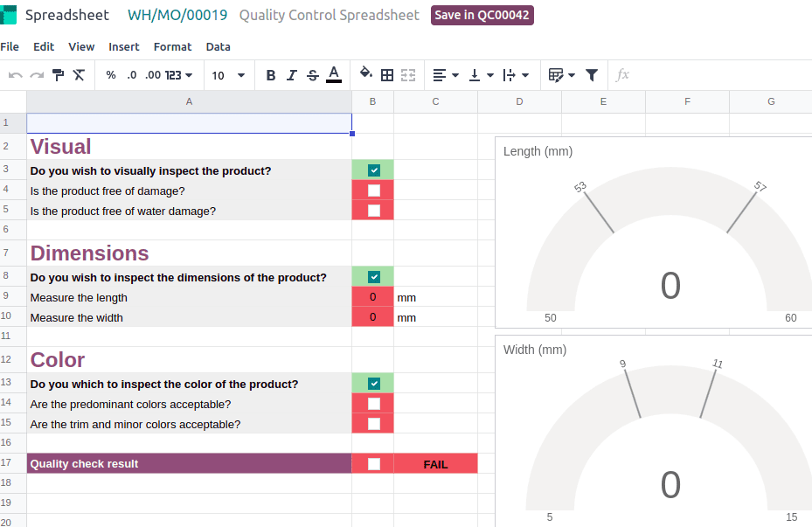Open the Data menu
Image resolution: width=812 pixels, height=527 pixels.
coord(218,46)
